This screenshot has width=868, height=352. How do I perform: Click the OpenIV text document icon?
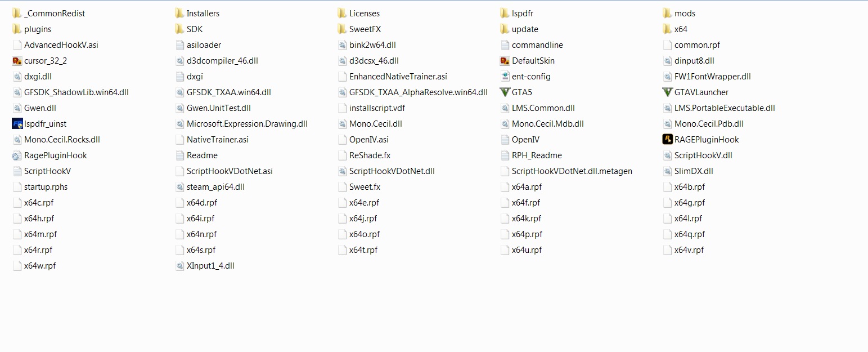point(505,139)
